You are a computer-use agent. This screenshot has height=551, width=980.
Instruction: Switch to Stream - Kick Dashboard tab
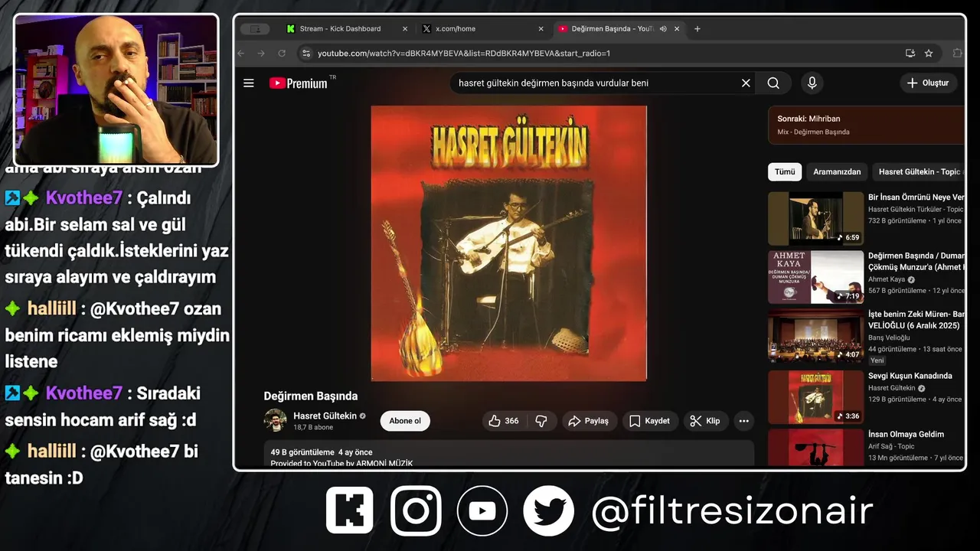340,28
